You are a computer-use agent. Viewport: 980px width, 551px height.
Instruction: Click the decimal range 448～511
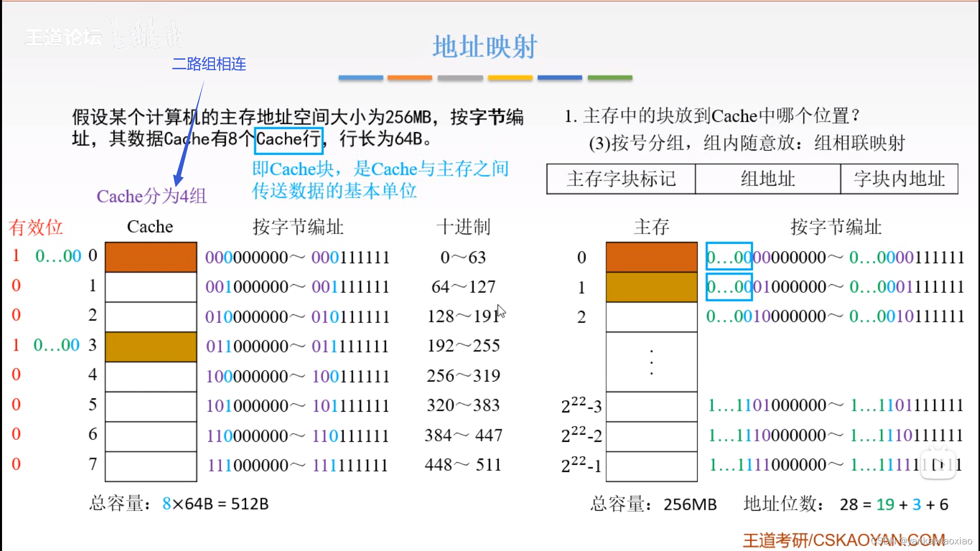(463, 465)
